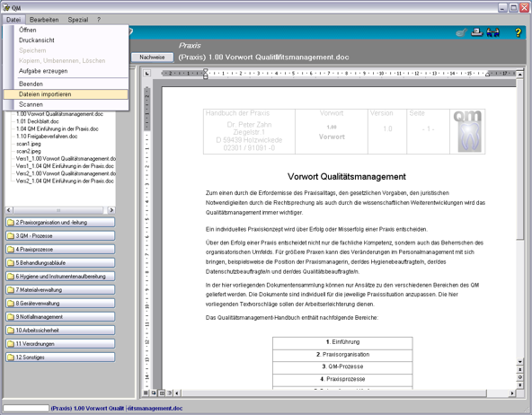Expand 3 QM - Prozesse section
Image resolution: width=532 pixels, height=415 pixels.
60,235
